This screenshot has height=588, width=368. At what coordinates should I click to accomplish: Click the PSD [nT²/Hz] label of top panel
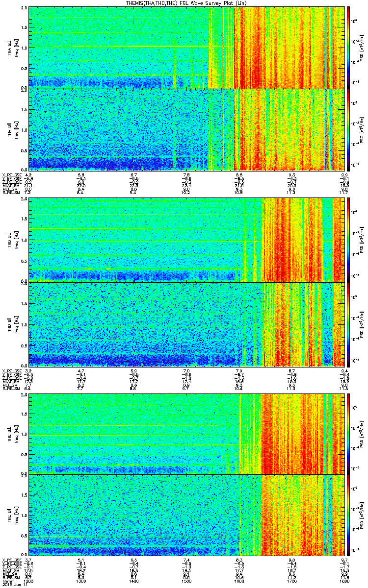362,48
